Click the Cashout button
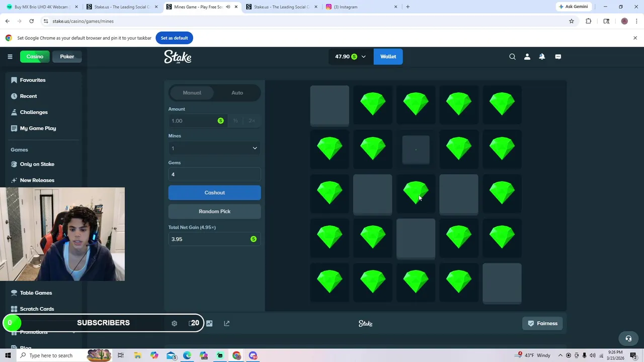 [214, 193]
